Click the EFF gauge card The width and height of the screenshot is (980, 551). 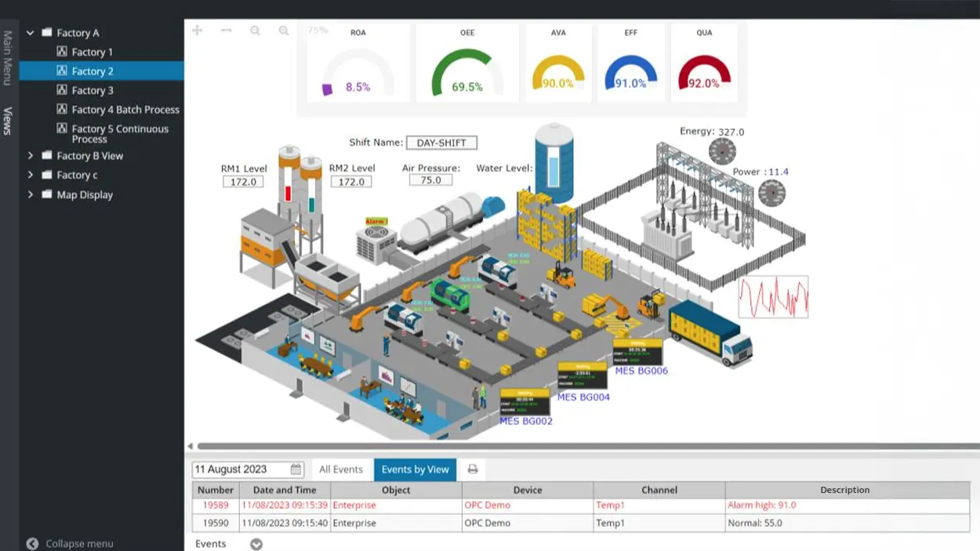631,63
